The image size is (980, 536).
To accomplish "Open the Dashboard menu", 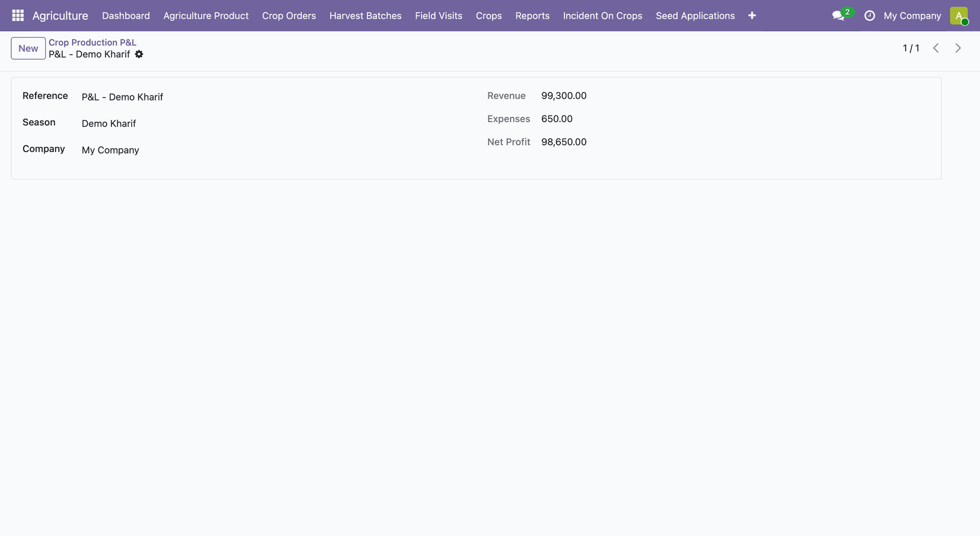I will pyautogui.click(x=126, y=16).
